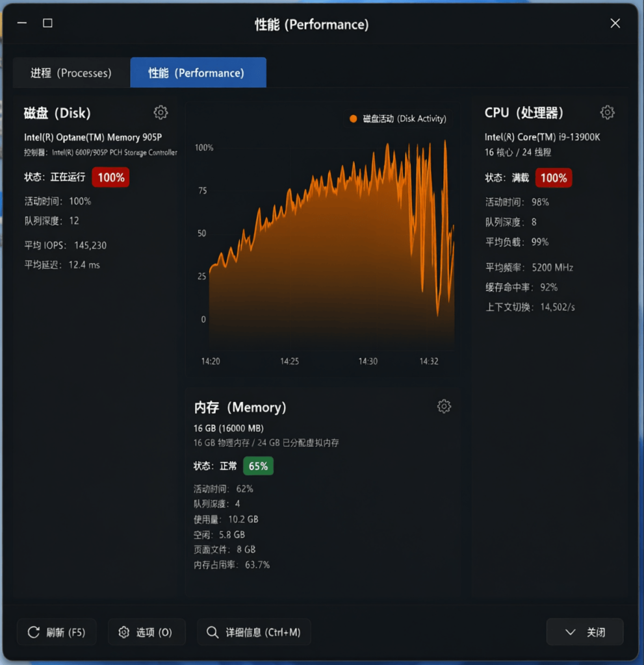Click the gear icon in 选项 (O) button
The height and width of the screenshot is (665, 644).
[x=123, y=633]
